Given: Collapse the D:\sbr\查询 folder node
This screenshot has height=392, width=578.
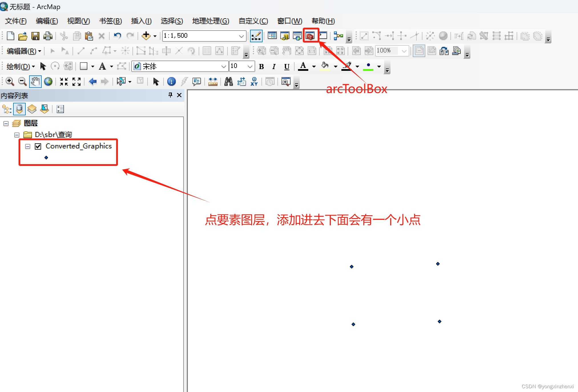Looking at the screenshot, I should 17,135.
